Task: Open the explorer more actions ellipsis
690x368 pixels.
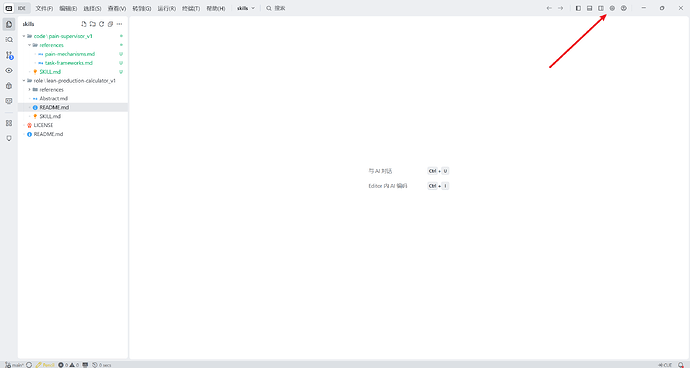Action: point(119,24)
